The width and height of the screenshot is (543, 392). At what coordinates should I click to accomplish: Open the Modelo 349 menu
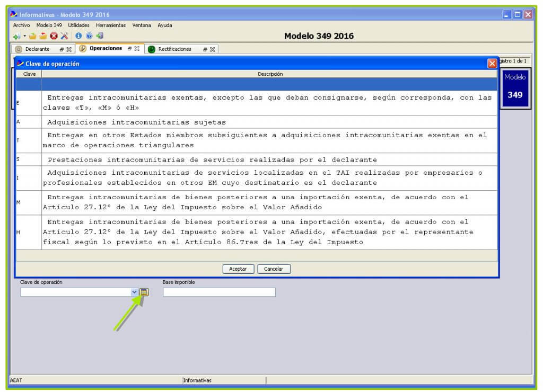coord(49,25)
